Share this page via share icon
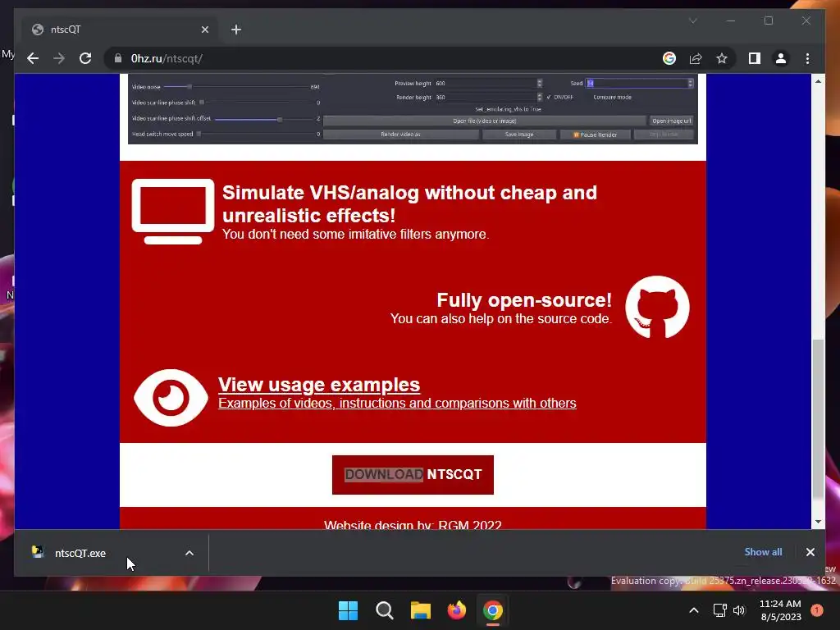The image size is (840, 630). (x=696, y=58)
